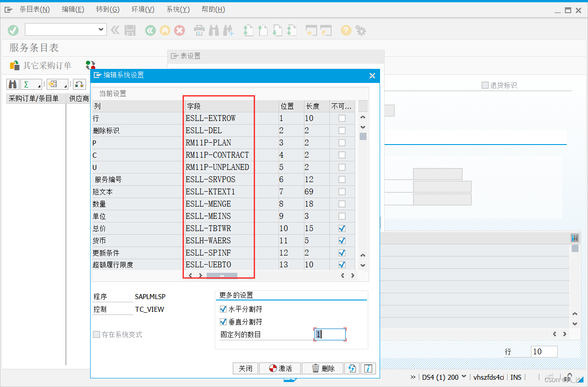Click the vertical scrollbar thumb of settings table
This screenshot has width=588, height=387.
point(363,136)
